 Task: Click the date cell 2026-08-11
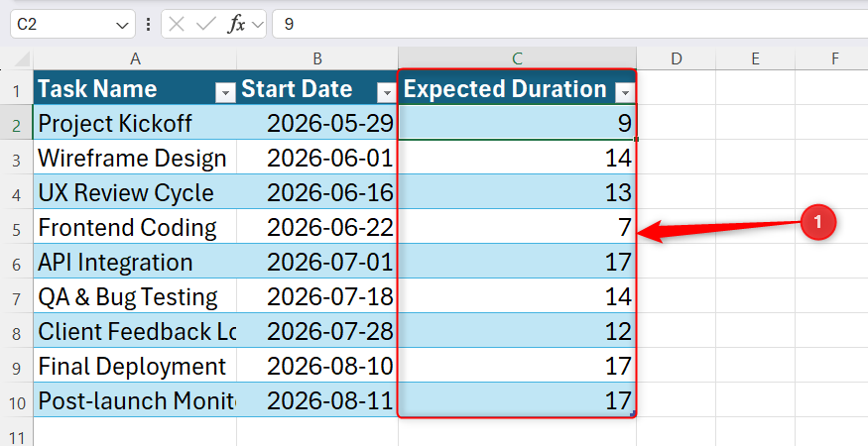click(x=317, y=399)
